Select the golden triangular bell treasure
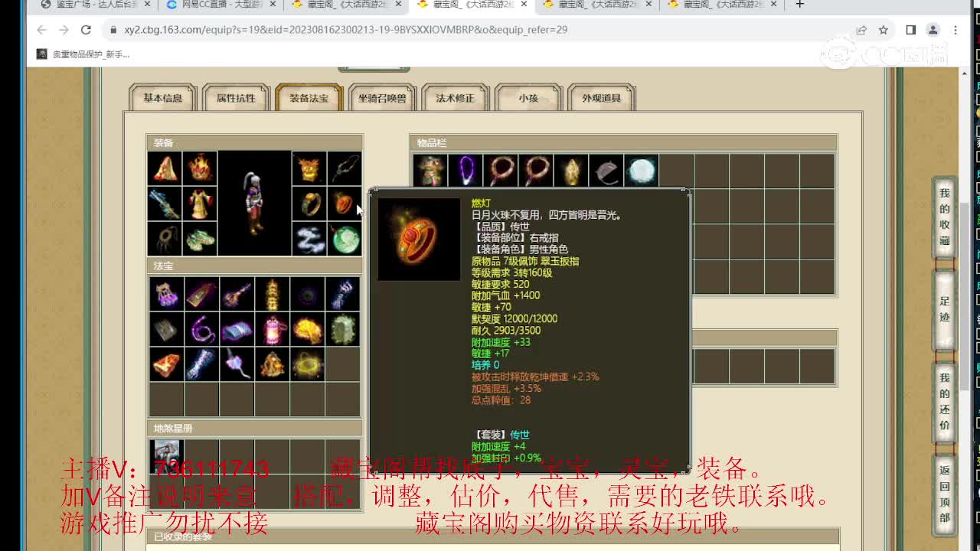The image size is (980, 551). 272,364
